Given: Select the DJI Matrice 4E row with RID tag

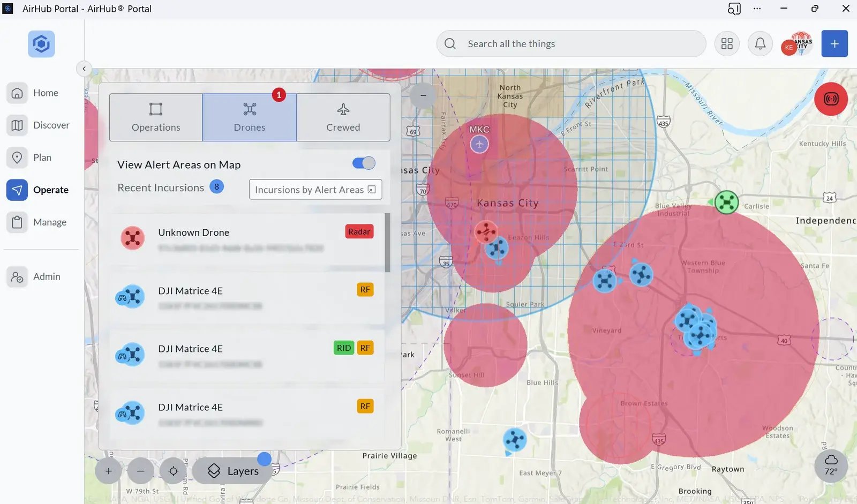Looking at the screenshot, I should [x=247, y=356].
